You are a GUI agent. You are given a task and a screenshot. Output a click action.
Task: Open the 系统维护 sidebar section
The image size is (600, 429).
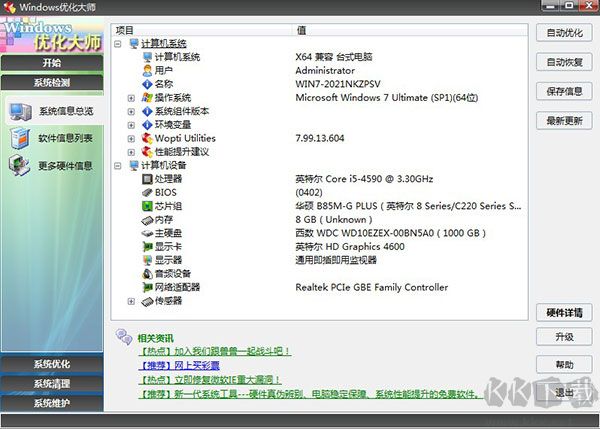click(x=52, y=403)
